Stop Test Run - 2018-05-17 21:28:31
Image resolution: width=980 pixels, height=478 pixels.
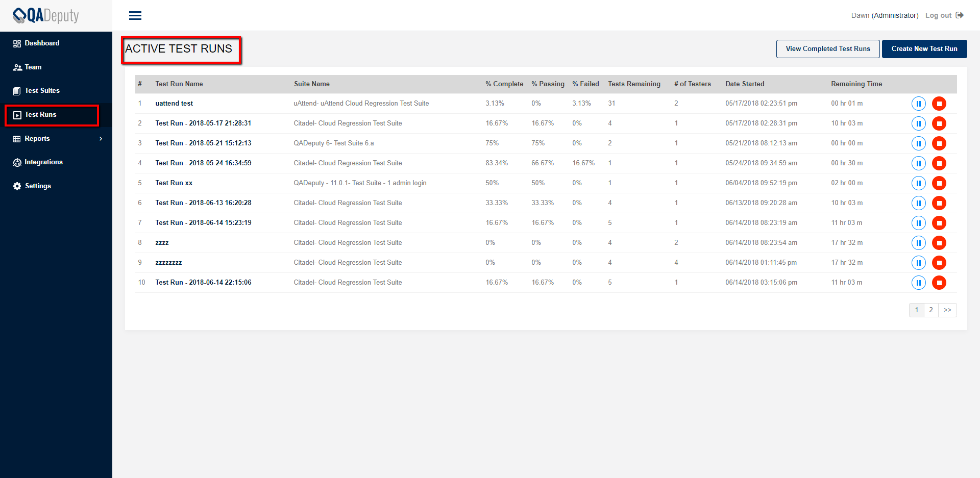tap(939, 123)
